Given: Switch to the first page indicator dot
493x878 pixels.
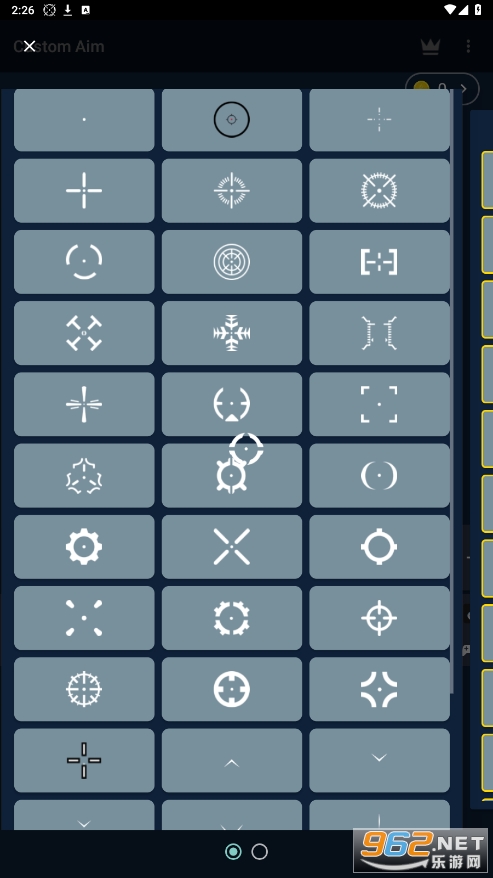Looking at the screenshot, I should pyautogui.click(x=234, y=852).
